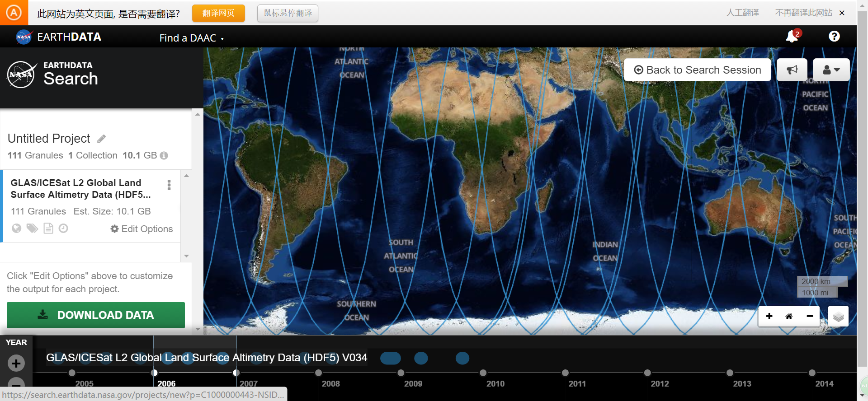Screen dimensions: 868x401
Task: Click the tags icon in collection card
Action: 32,228
